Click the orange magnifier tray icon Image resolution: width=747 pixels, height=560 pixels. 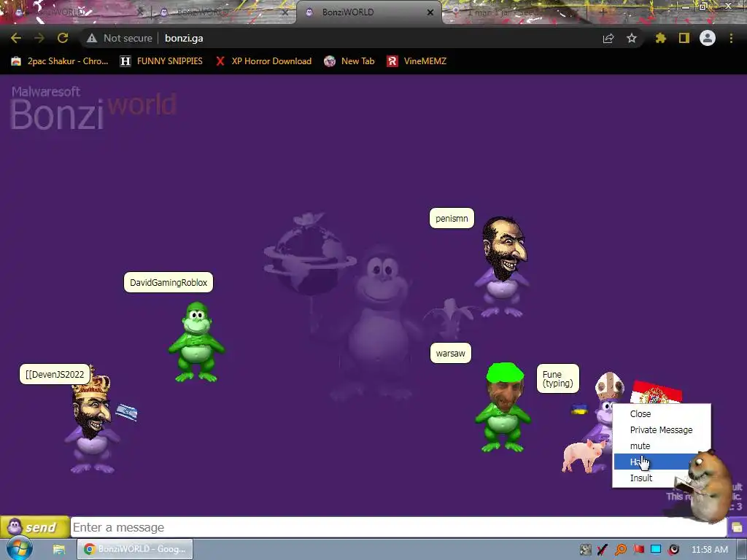coord(620,550)
